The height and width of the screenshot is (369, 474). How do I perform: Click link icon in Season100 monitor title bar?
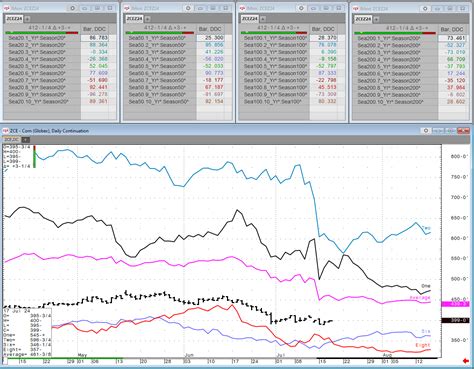click(x=314, y=8)
